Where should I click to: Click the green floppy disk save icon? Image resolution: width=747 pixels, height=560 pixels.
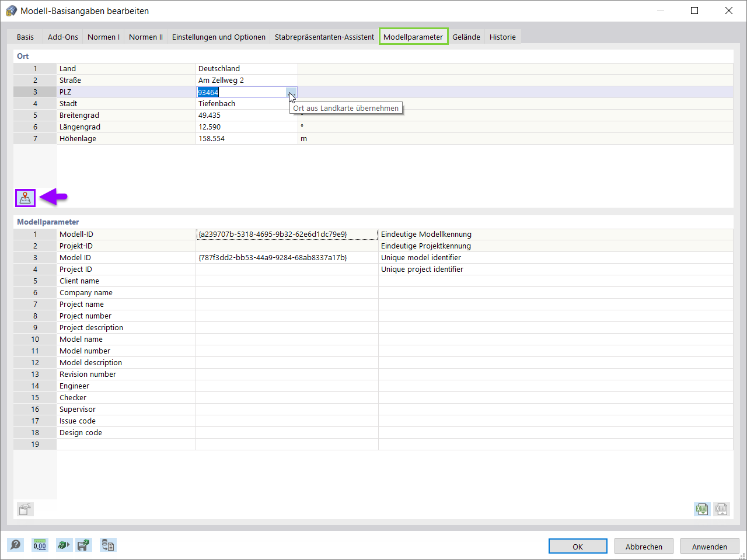tap(84, 545)
